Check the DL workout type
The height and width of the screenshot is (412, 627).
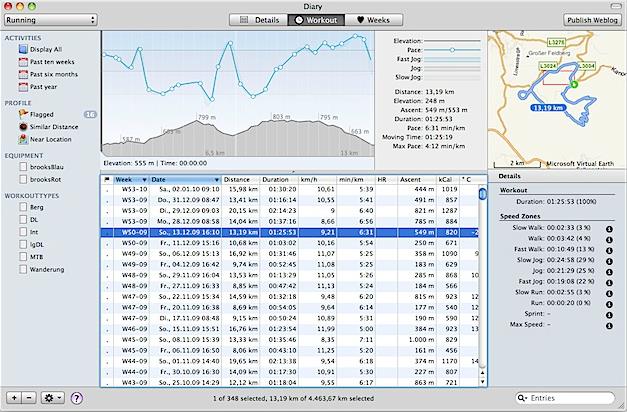click(23, 220)
